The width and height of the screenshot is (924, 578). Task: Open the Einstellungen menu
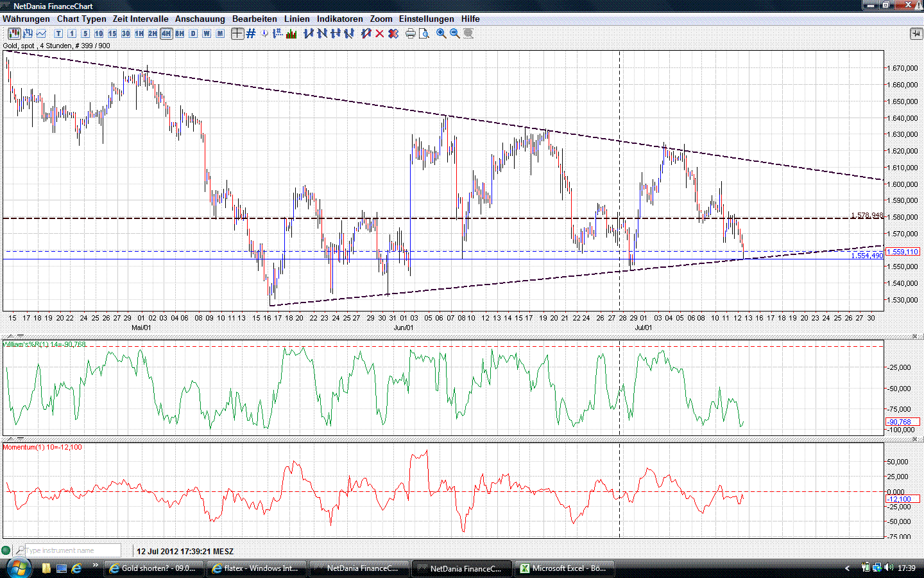click(x=426, y=19)
